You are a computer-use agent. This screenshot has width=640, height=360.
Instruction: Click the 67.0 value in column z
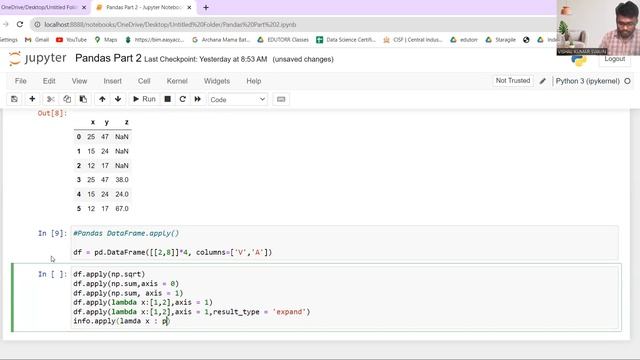coord(122,209)
